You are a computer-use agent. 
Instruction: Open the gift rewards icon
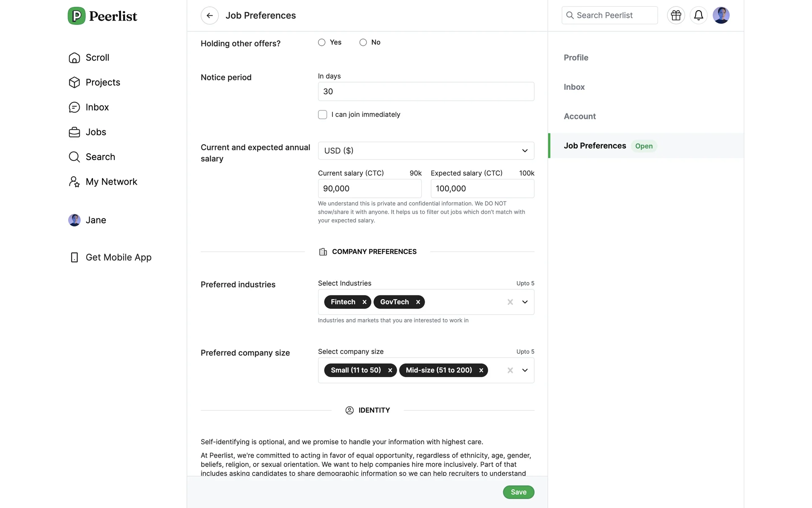click(x=676, y=16)
